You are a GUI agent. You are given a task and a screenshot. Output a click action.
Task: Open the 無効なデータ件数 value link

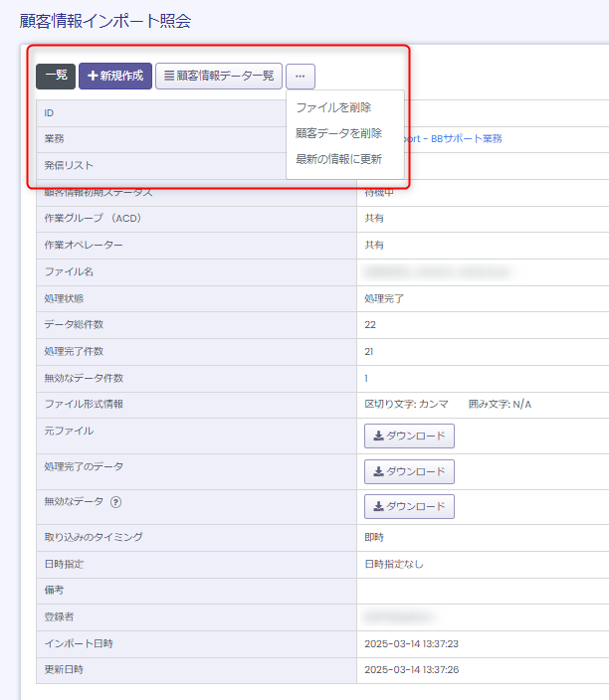click(366, 378)
